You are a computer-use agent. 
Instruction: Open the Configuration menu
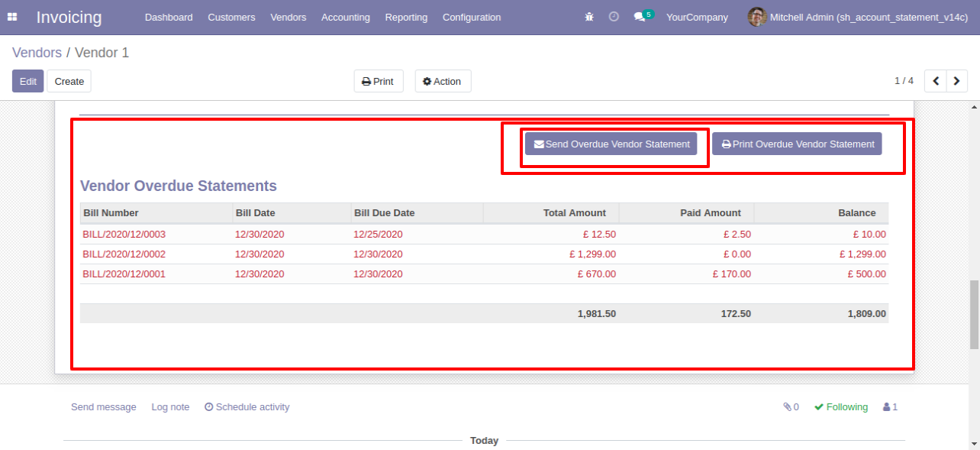tap(472, 17)
